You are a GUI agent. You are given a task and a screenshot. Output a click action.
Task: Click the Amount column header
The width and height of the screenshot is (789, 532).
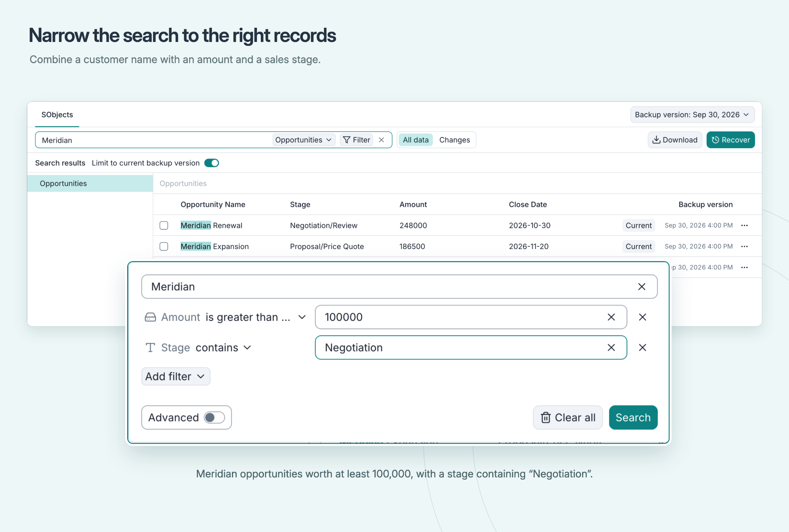click(413, 204)
